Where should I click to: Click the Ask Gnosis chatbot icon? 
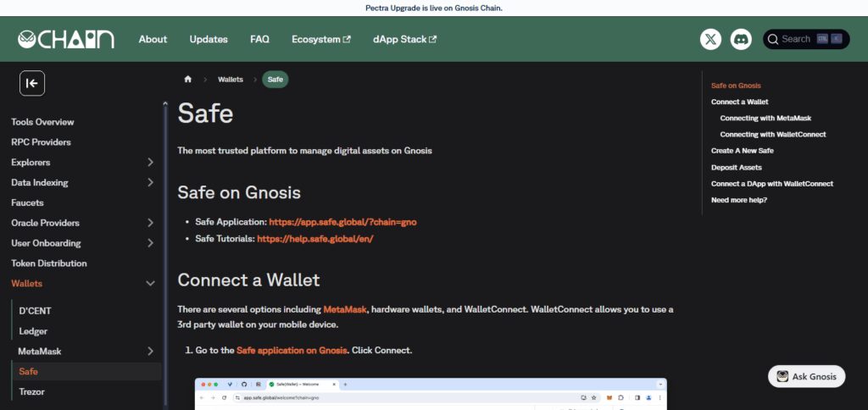tap(782, 376)
